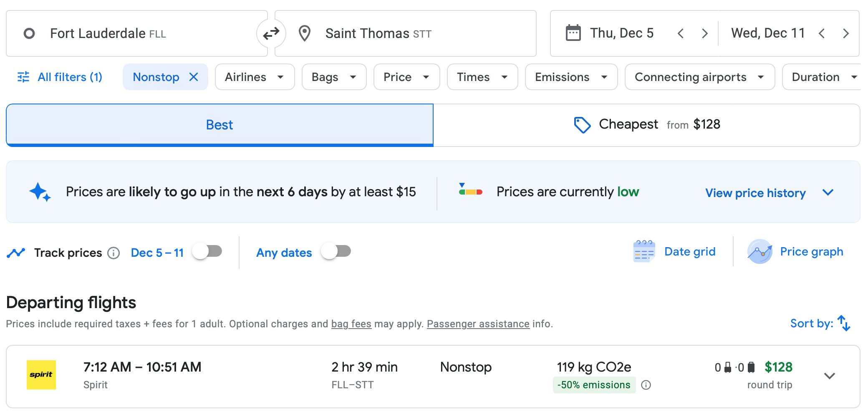Screen dimensions: 868x420
Task: Go to next departure date
Action: (x=705, y=33)
